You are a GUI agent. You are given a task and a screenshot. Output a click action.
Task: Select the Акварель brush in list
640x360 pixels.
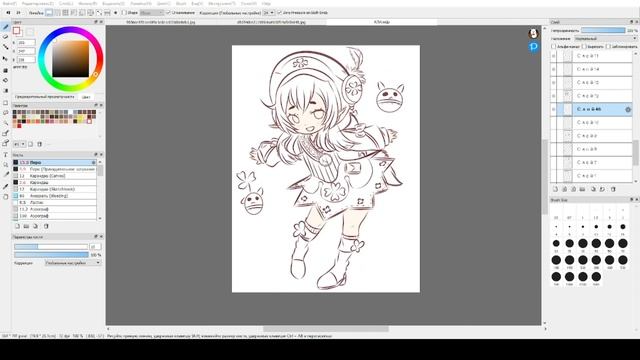point(54,196)
